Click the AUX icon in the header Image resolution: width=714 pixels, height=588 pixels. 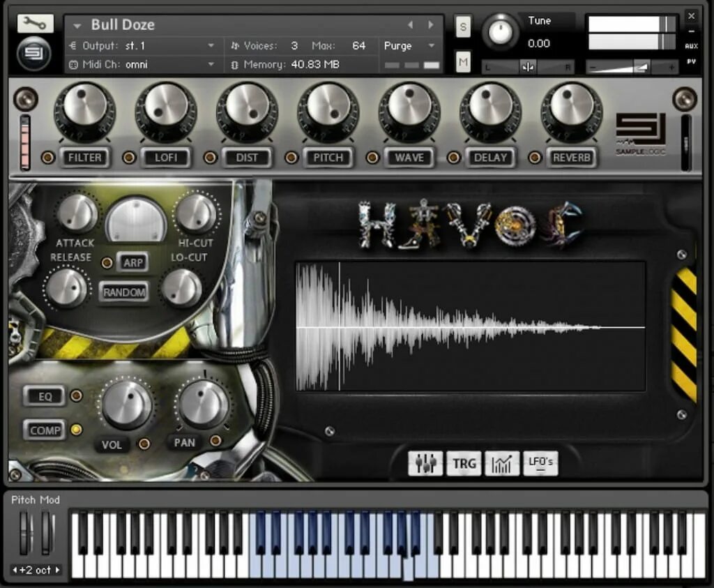[x=691, y=45]
